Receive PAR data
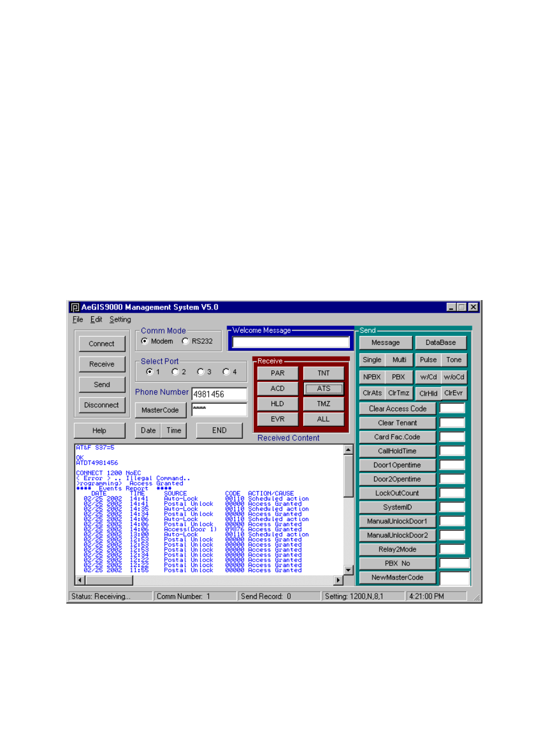Image resolution: width=557 pixels, height=756 pixels. click(x=278, y=374)
